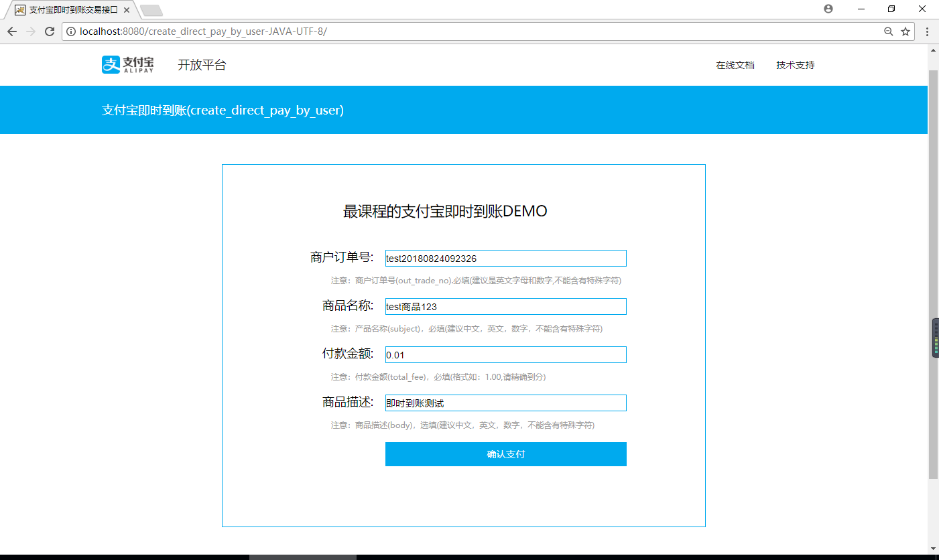The image size is (939, 560).
Task: Click the body note text
Action: tap(462, 425)
